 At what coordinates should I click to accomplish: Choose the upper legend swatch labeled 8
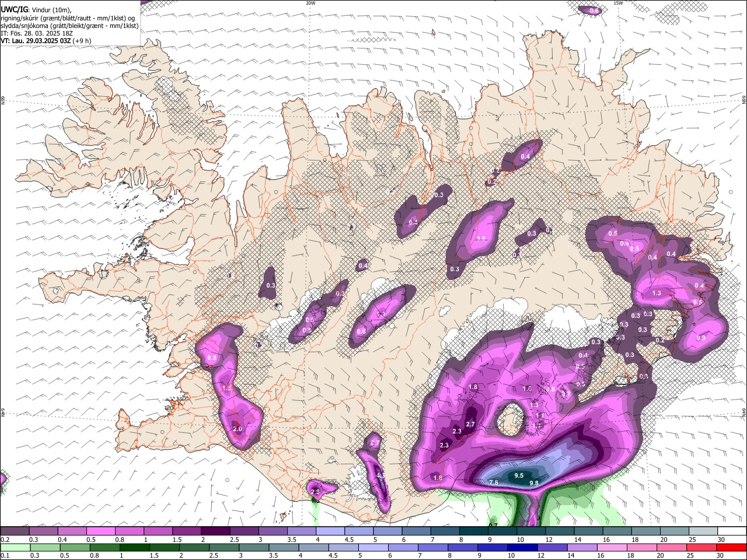click(473, 531)
